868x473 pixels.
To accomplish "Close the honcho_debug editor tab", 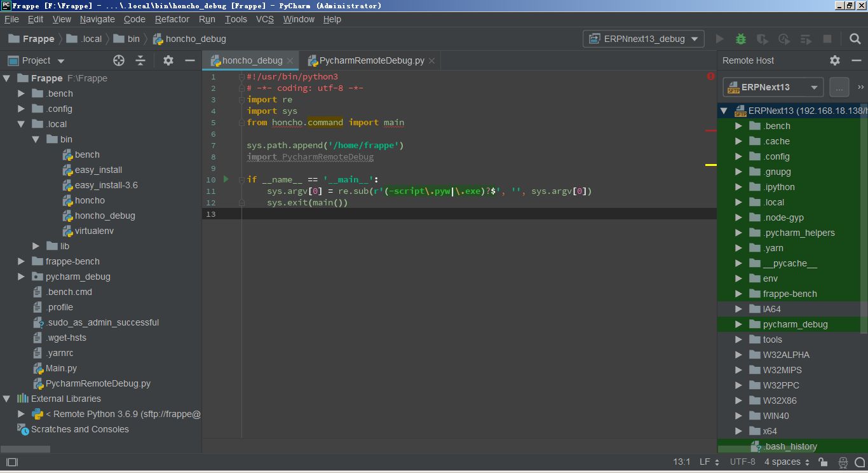I will 290,61.
